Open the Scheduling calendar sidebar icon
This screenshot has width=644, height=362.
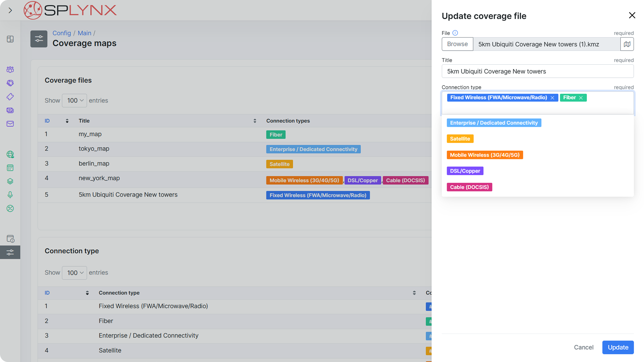(10, 168)
